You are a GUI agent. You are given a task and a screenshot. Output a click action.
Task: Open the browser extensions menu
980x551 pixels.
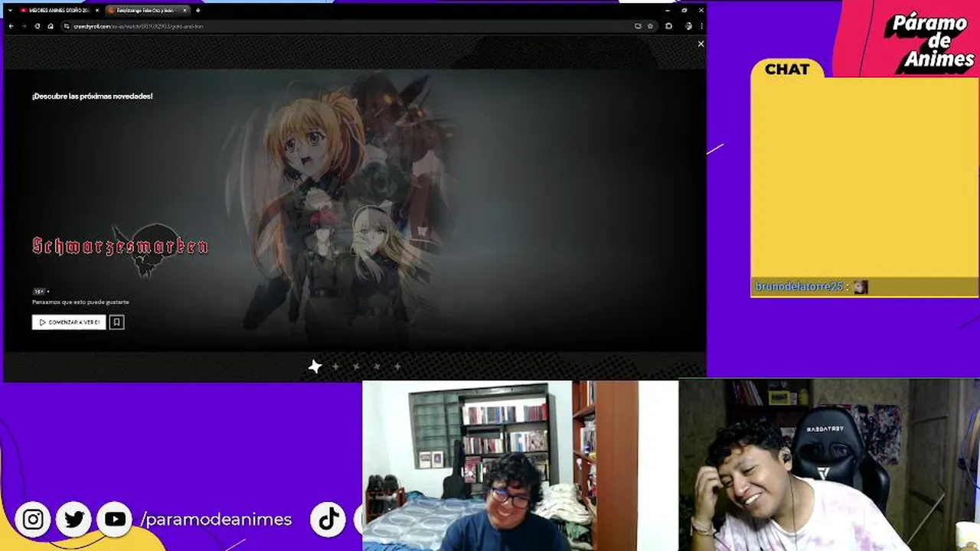point(668,26)
